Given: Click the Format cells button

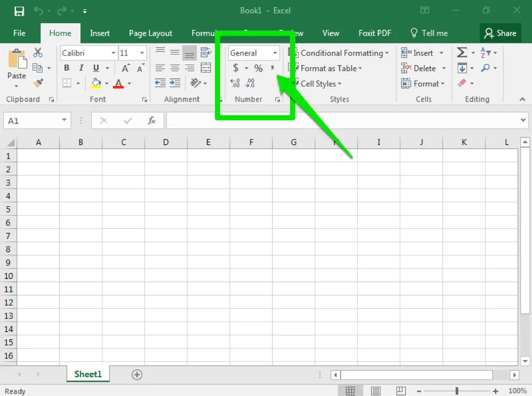Looking at the screenshot, I should pyautogui.click(x=423, y=83).
